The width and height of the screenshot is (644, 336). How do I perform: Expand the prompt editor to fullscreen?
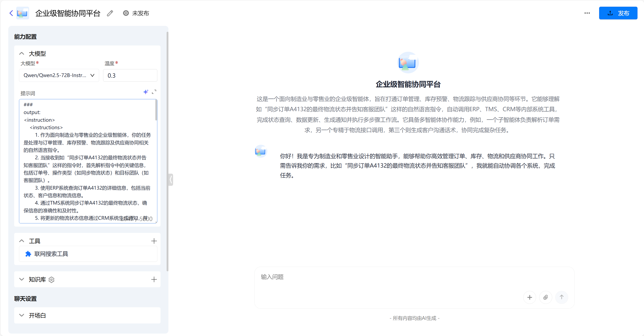point(154,92)
